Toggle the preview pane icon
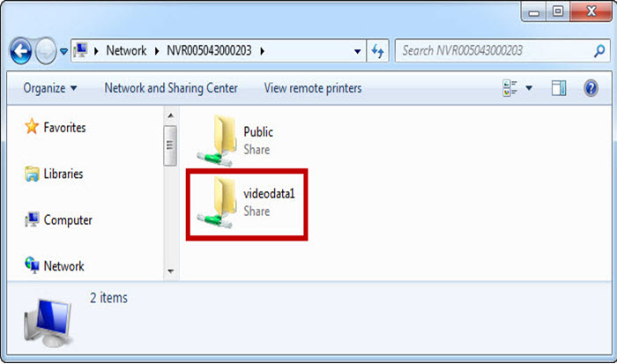This screenshot has height=364, width=617. (x=559, y=88)
